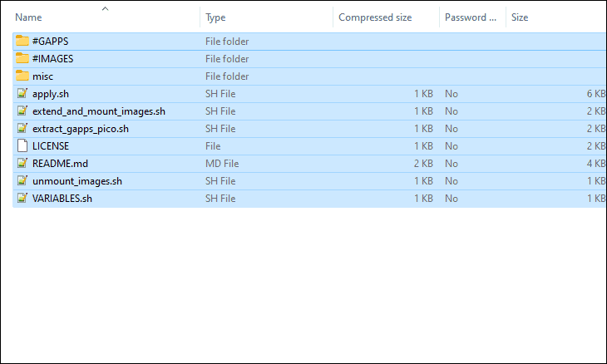Screen dimensions: 607x364
Task: Click the Password column header
Action: [x=472, y=17]
